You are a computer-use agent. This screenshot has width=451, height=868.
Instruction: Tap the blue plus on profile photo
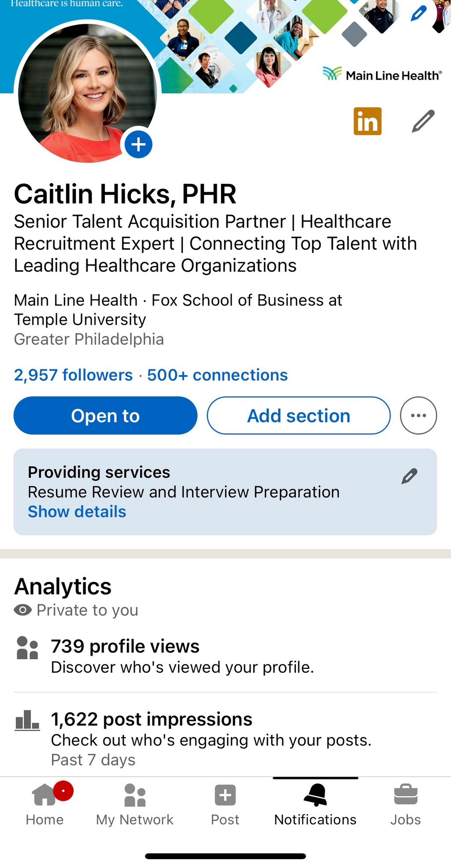point(138,144)
